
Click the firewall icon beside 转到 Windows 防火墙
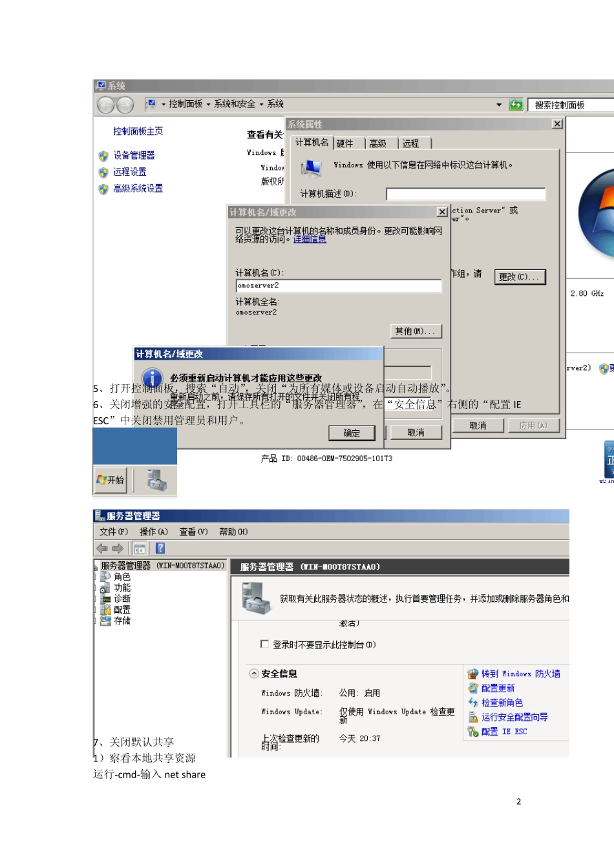pos(473,674)
